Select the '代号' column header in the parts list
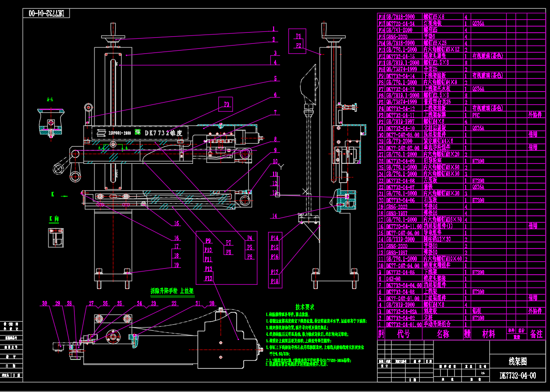This screenshot has width=550, height=392. click(404, 334)
